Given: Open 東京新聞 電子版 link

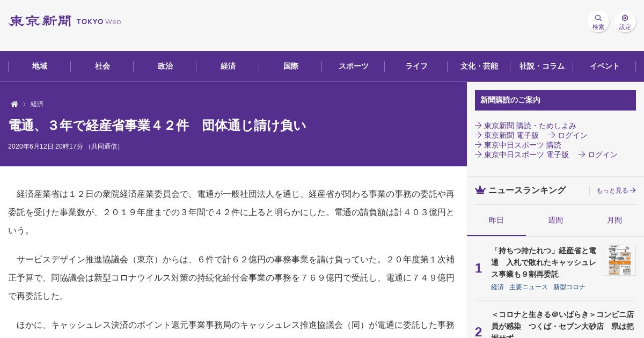Looking at the screenshot, I should pos(507,135).
